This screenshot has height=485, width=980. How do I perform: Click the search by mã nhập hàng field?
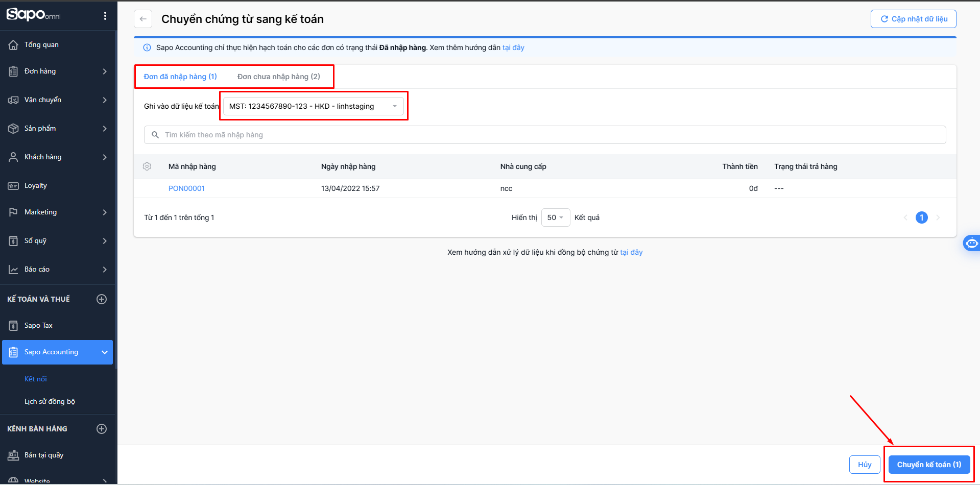pos(544,135)
